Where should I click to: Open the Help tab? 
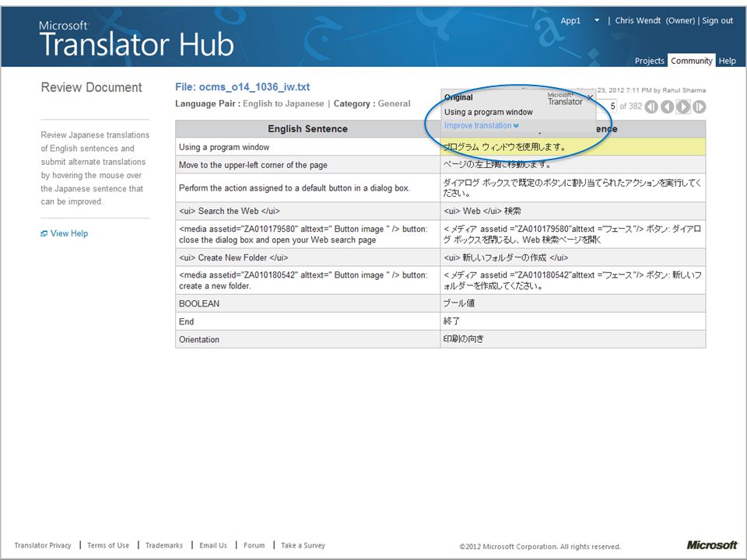[x=727, y=61]
